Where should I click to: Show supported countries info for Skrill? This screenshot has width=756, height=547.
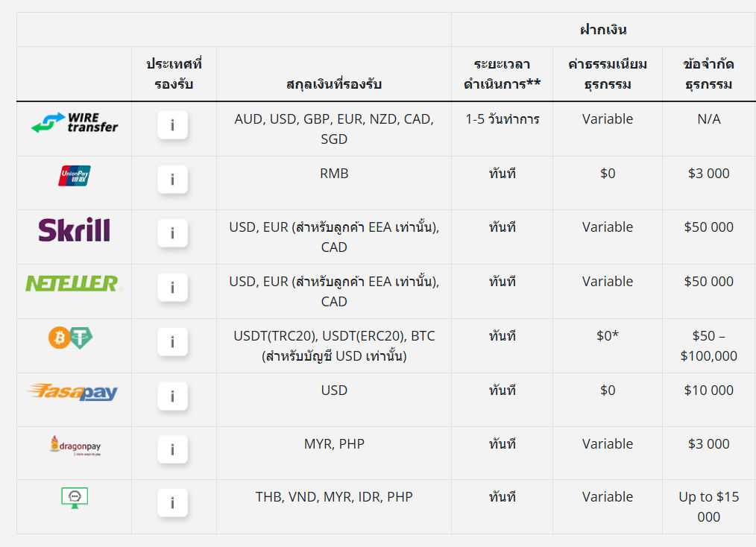pos(172,233)
